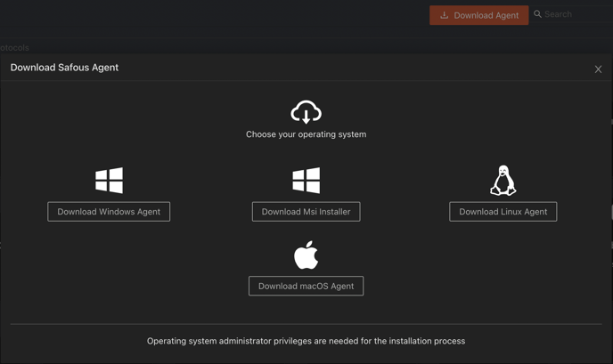Screen dimensions: 613x364
Task: Click the Windows logo above Download Msi Installer
Action: (x=306, y=181)
